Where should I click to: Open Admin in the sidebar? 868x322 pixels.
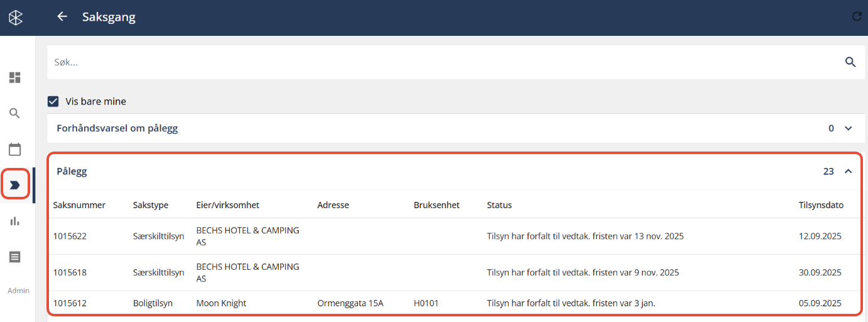click(18, 291)
